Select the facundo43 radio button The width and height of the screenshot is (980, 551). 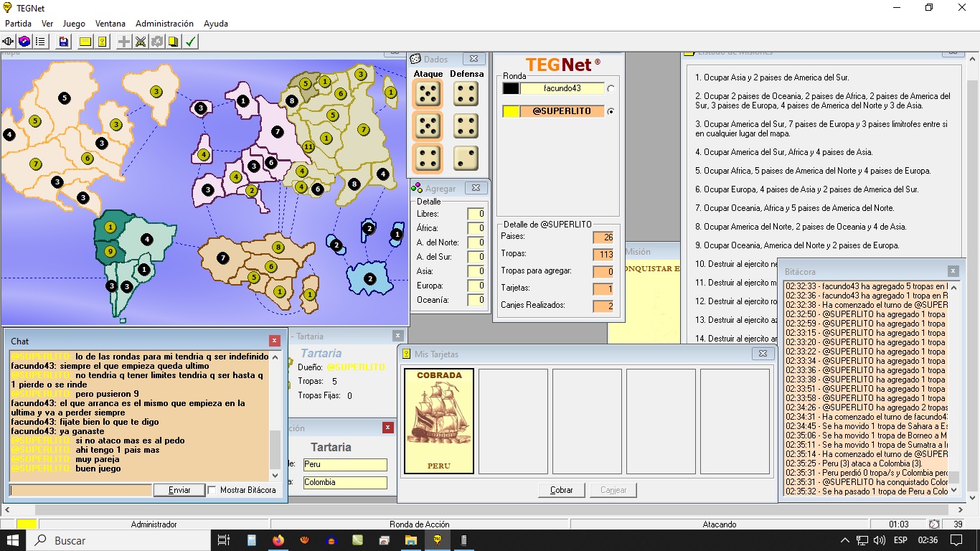[611, 89]
